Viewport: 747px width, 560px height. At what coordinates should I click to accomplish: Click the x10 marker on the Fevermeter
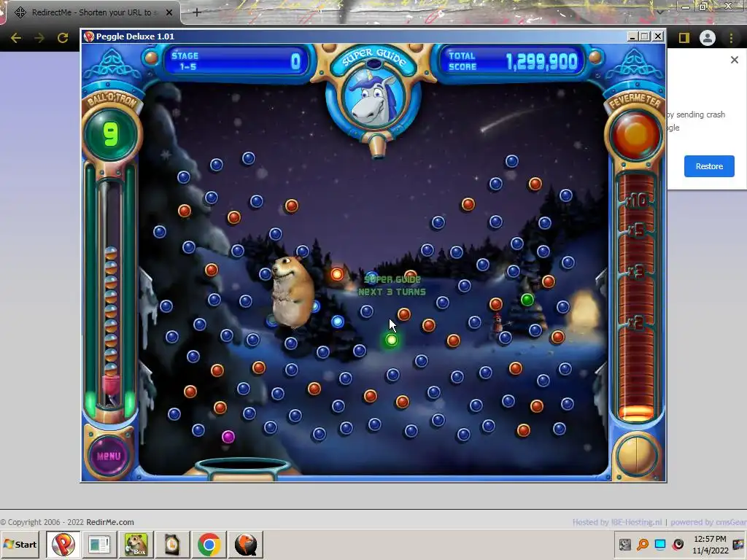[636, 201]
